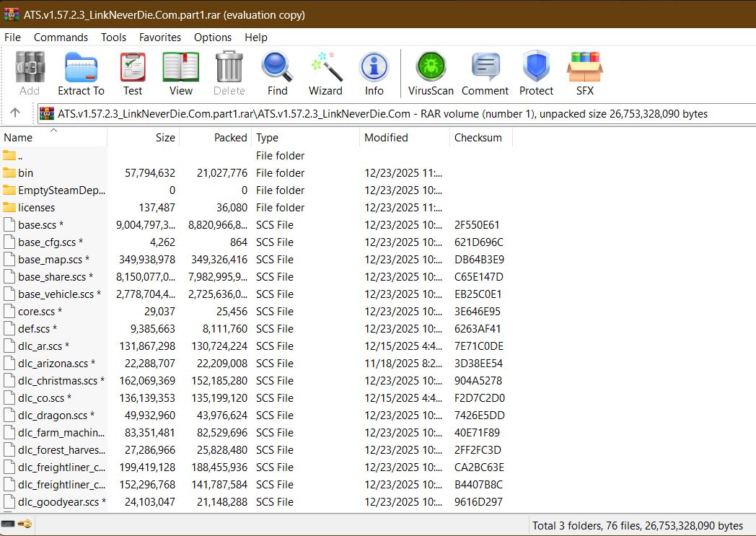Screen dimensions: 756x536
Task: Go up one folder level arrow
Action: coord(14,113)
